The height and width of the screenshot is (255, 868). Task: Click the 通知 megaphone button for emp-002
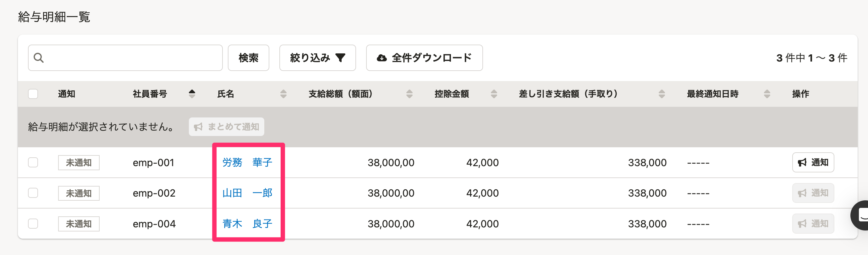point(812,193)
